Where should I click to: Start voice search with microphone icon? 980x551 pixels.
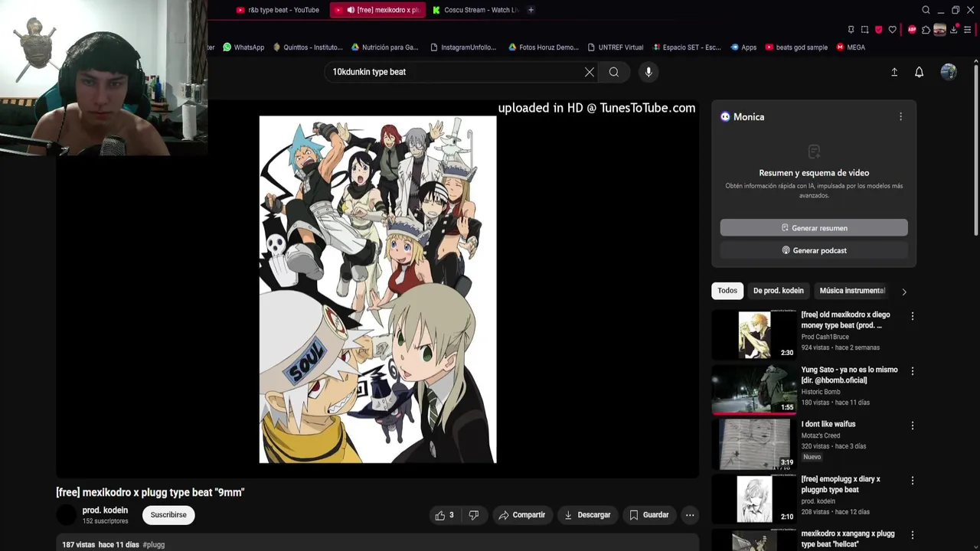tap(648, 72)
